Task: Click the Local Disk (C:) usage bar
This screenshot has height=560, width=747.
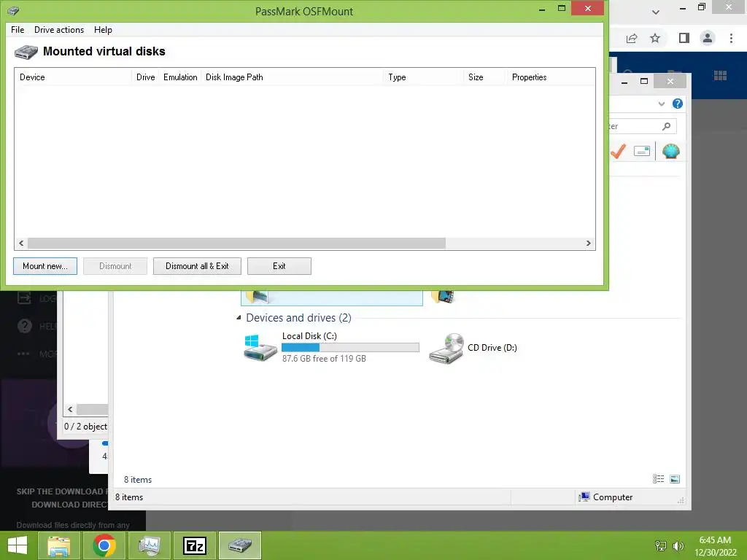Action: coord(350,348)
